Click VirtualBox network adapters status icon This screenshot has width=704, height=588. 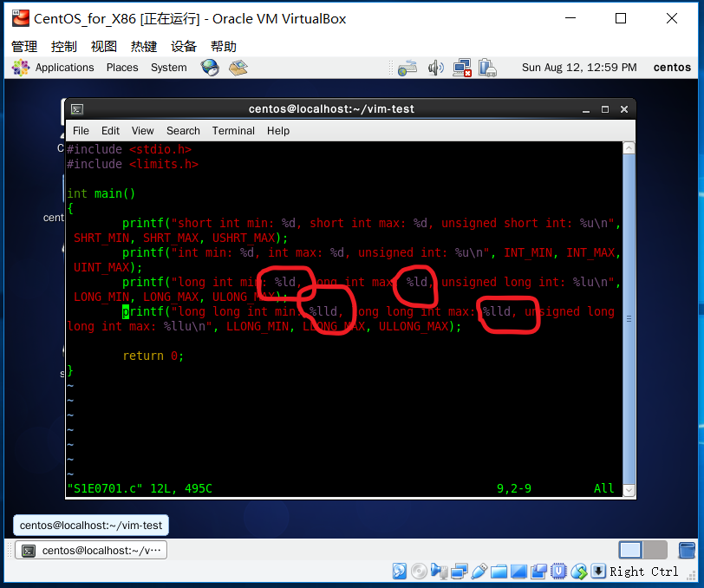point(460,572)
